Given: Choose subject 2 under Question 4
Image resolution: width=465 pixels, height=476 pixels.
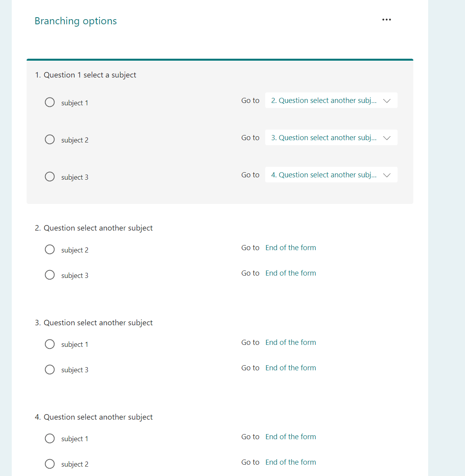Looking at the screenshot, I should tap(50, 464).
